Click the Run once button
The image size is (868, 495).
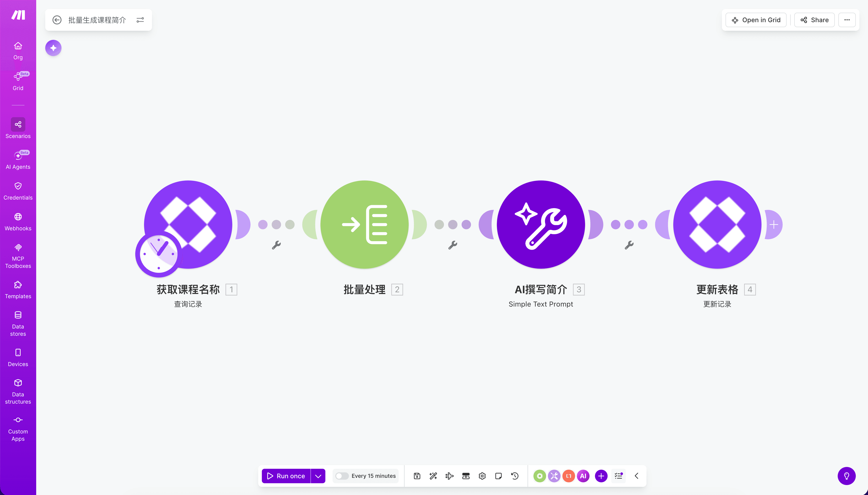pyautogui.click(x=289, y=476)
